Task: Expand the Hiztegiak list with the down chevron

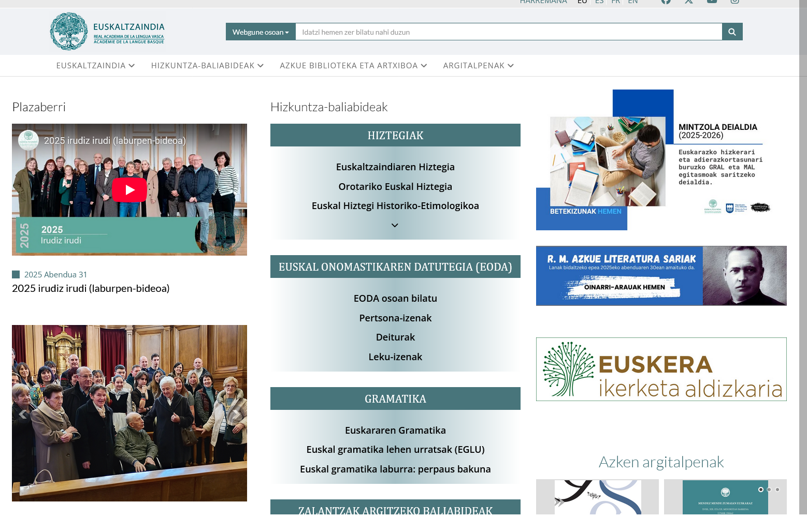Action: (395, 226)
